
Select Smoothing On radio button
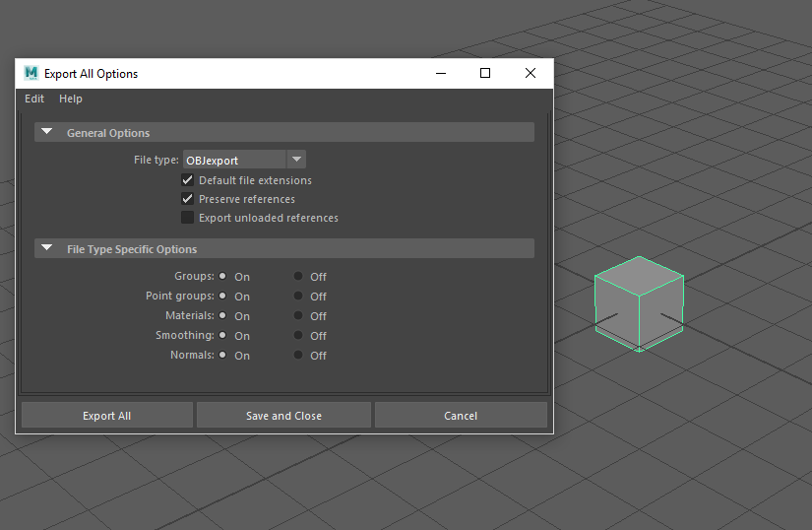(222, 335)
